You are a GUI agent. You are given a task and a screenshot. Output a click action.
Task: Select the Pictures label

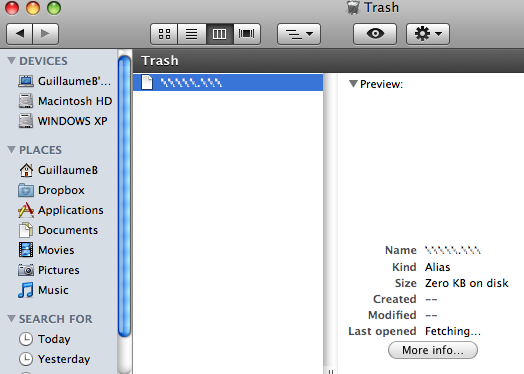[x=58, y=270]
